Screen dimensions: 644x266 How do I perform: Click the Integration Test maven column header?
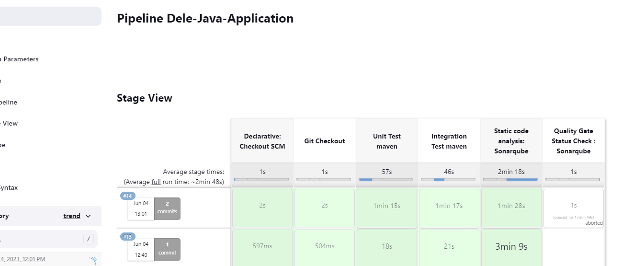[449, 141]
